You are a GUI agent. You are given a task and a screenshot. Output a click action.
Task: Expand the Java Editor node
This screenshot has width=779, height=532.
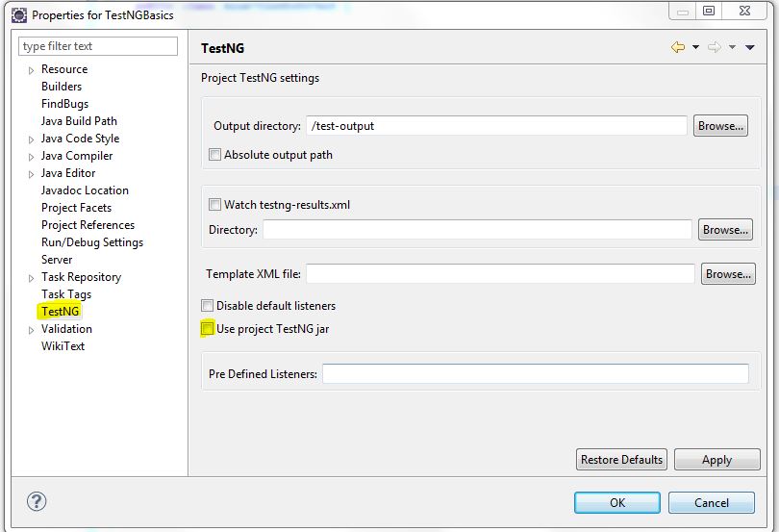coord(32,174)
